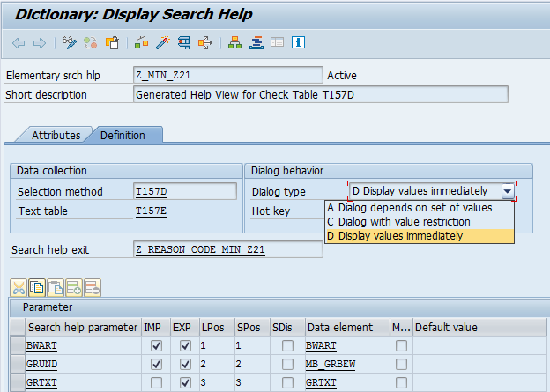Open the T157E text table link
This screenshot has height=392, width=550.
pos(152,211)
